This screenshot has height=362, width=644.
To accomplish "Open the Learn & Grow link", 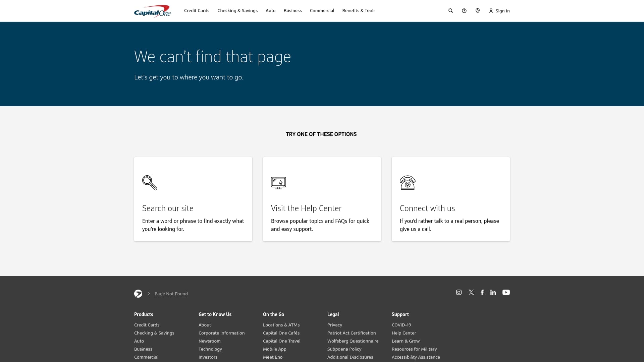I will pos(406,341).
